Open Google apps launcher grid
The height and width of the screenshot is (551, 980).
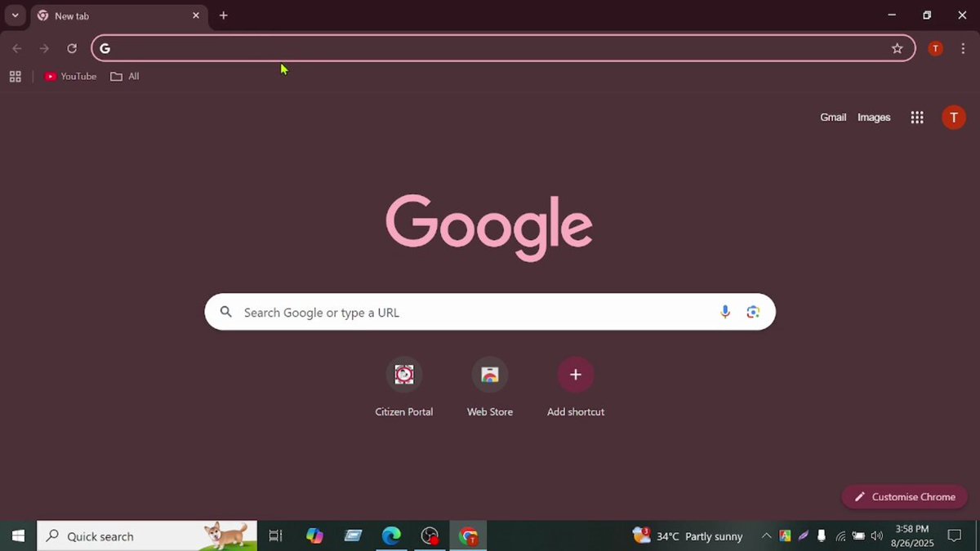(x=917, y=118)
